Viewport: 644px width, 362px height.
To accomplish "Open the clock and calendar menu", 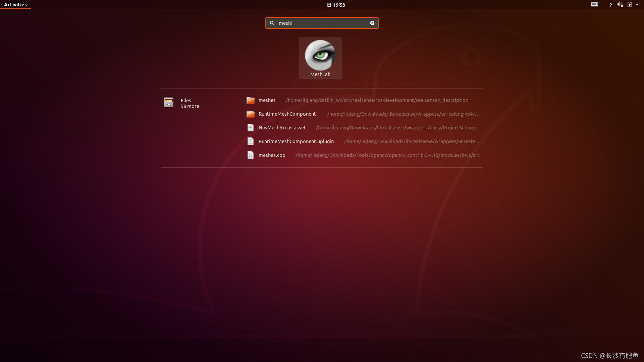I will pyautogui.click(x=336, y=5).
